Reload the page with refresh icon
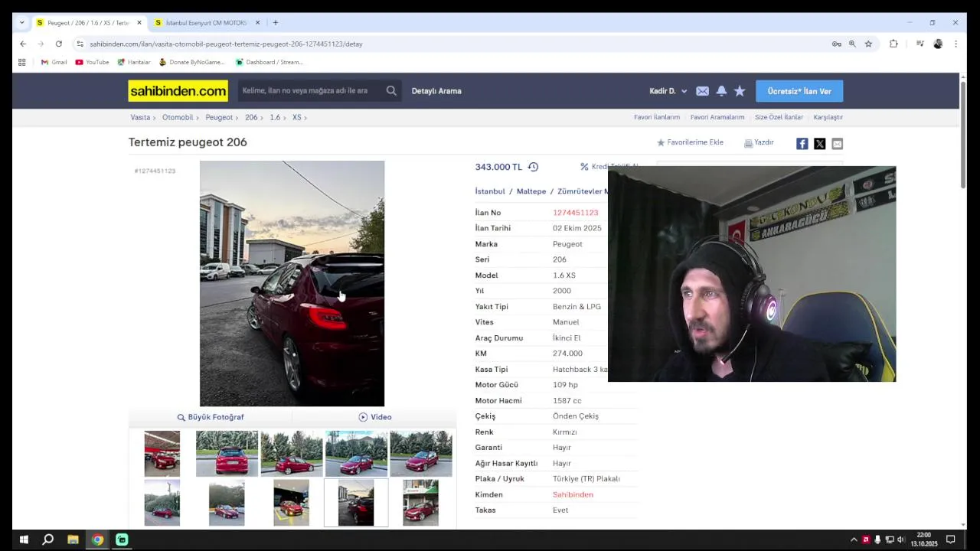The height and width of the screenshot is (551, 980). 58,44
